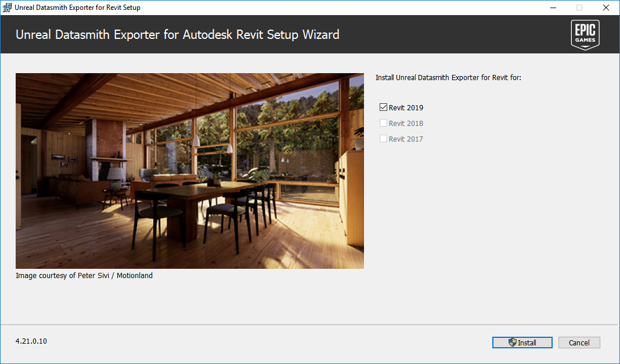
Task: Check the Revit 2018 checkbox
Action: [383, 122]
